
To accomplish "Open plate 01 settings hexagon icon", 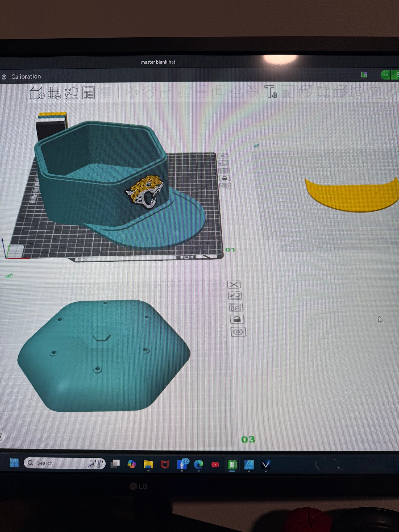I will 226,186.
